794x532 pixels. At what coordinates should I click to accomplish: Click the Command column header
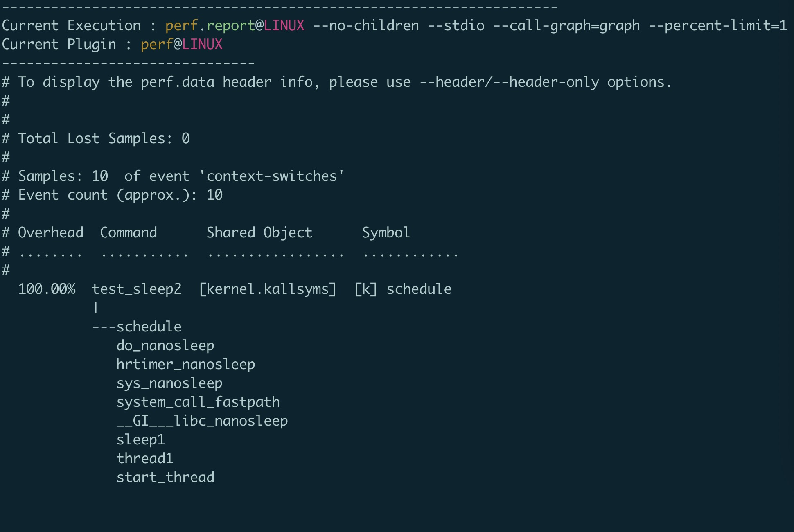coord(129,232)
